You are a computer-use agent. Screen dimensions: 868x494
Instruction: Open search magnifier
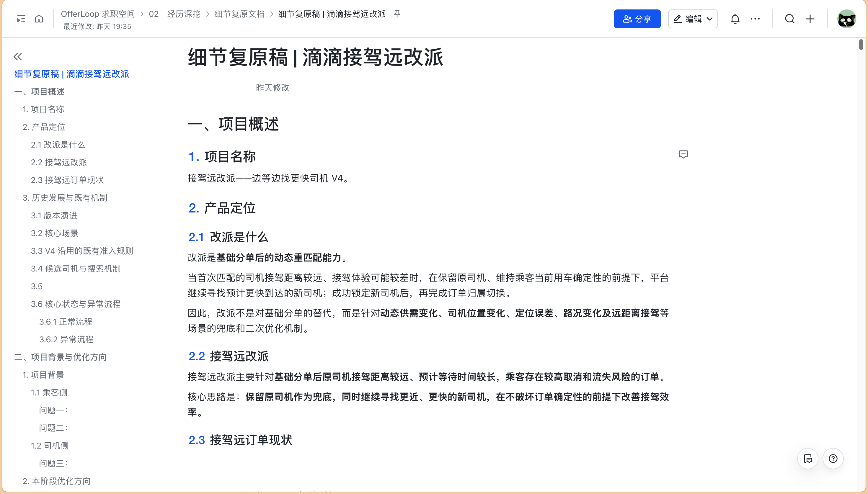[790, 19]
